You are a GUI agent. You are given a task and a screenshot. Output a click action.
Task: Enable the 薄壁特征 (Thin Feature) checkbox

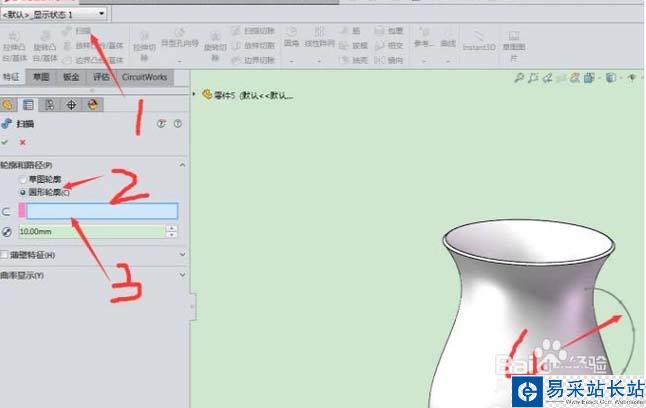pyautogui.click(x=4, y=255)
